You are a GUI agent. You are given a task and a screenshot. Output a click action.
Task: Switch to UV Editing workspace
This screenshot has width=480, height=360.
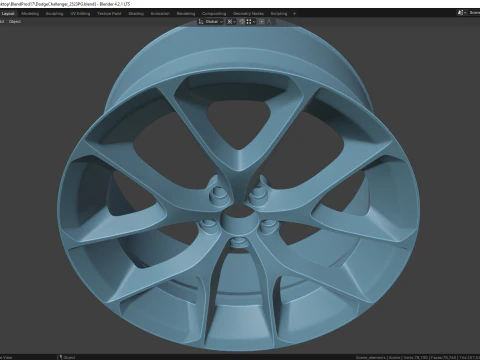click(x=80, y=14)
